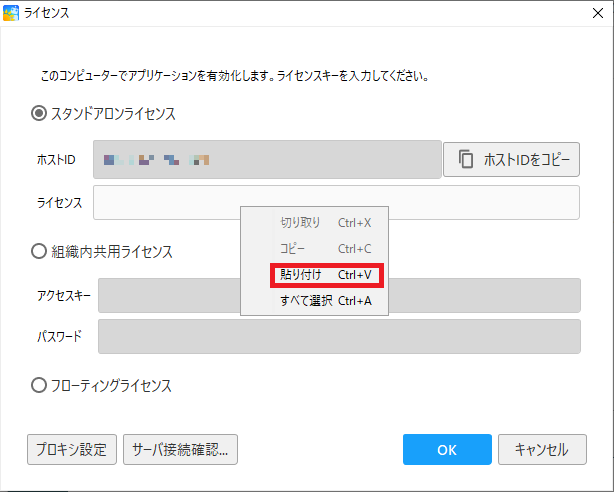Click the サーバ接続確認... button
614x492 pixels.
180,449
